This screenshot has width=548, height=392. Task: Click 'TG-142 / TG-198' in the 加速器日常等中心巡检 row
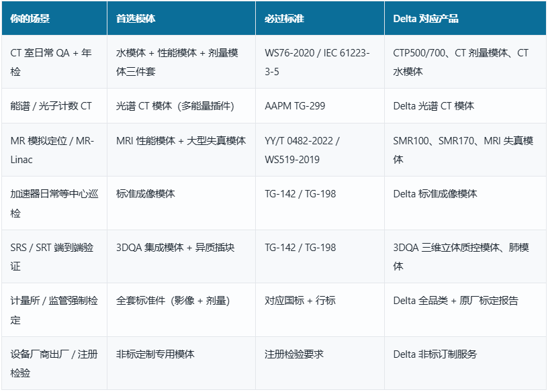[320, 203]
